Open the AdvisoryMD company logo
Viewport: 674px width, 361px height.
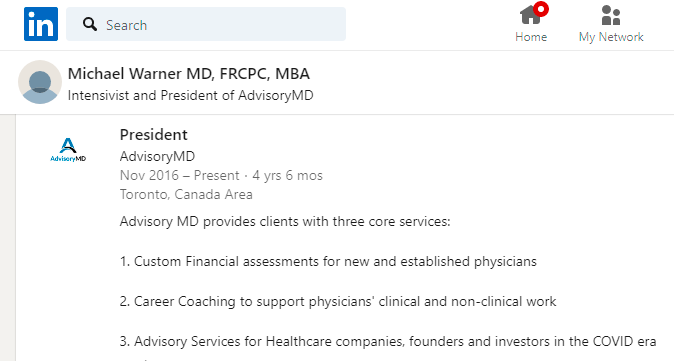tap(68, 150)
